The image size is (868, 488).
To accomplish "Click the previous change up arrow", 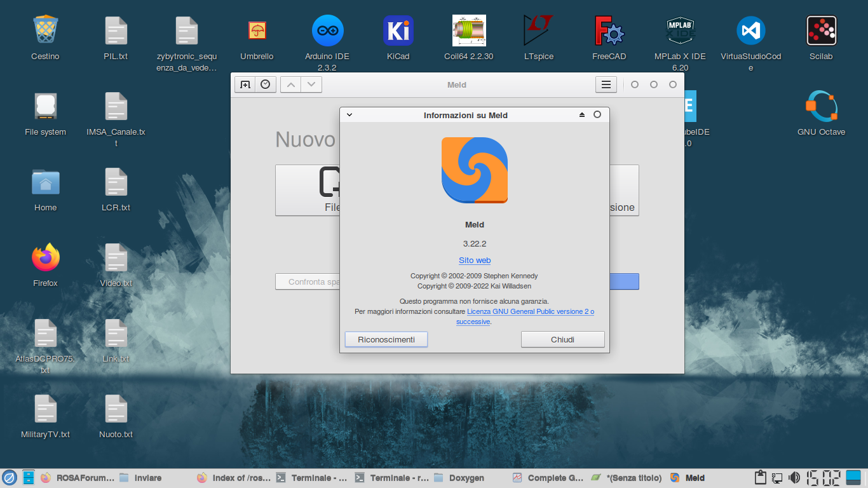I will pos(290,85).
